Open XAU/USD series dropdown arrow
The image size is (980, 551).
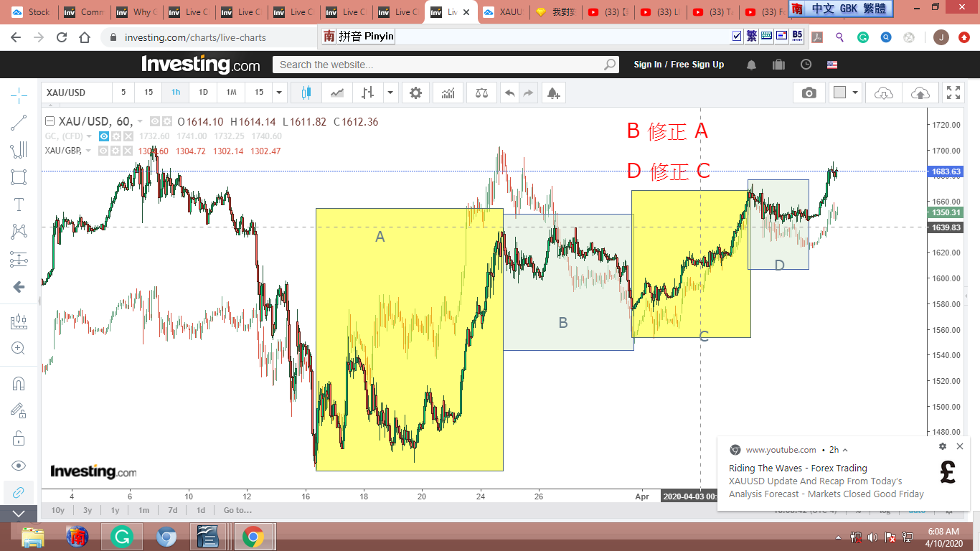pos(140,122)
